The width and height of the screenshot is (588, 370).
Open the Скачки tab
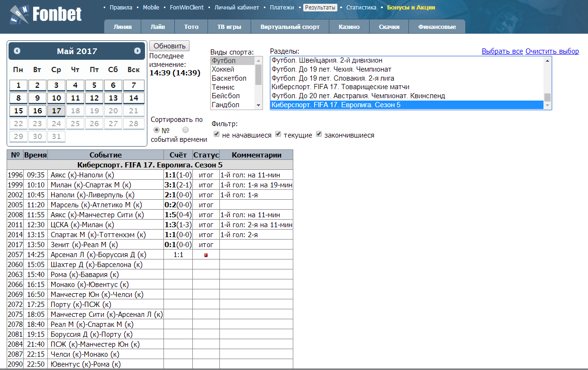[x=389, y=27]
